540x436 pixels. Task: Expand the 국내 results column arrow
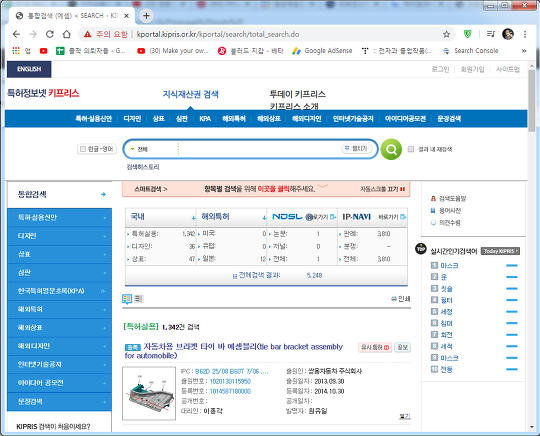click(193, 218)
